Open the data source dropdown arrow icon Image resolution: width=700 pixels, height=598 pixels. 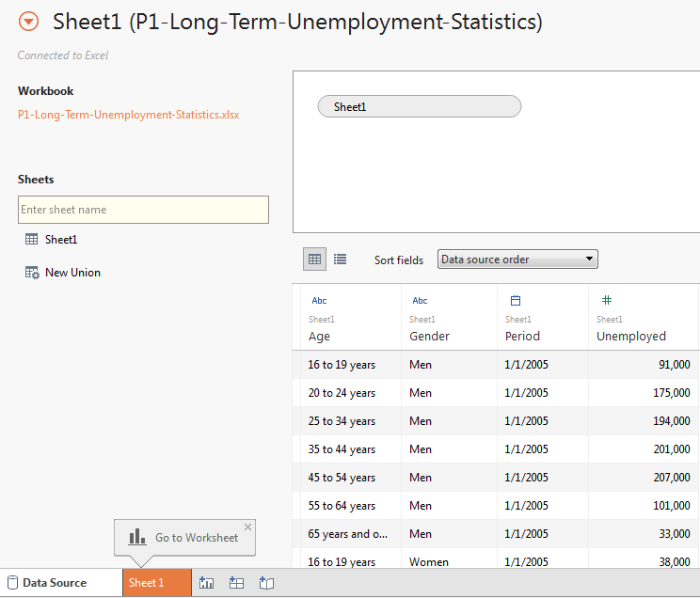point(28,22)
